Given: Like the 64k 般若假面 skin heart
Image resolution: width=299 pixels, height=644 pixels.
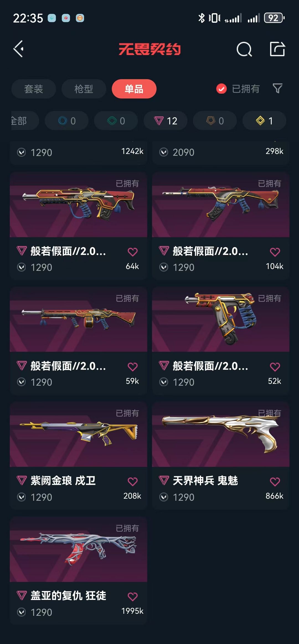Looking at the screenshot, I should point(133,252).
